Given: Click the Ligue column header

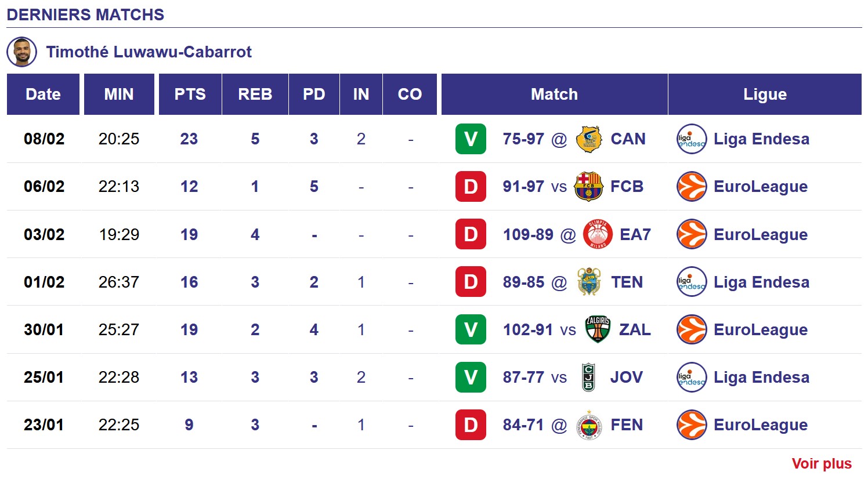Looking at the screenshot, I should point(765,94).
